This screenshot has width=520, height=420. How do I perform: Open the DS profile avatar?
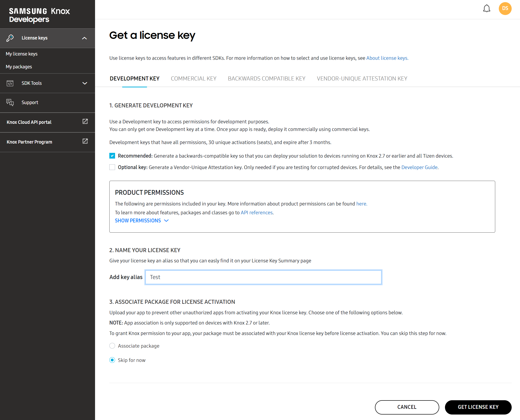point(505,9)
